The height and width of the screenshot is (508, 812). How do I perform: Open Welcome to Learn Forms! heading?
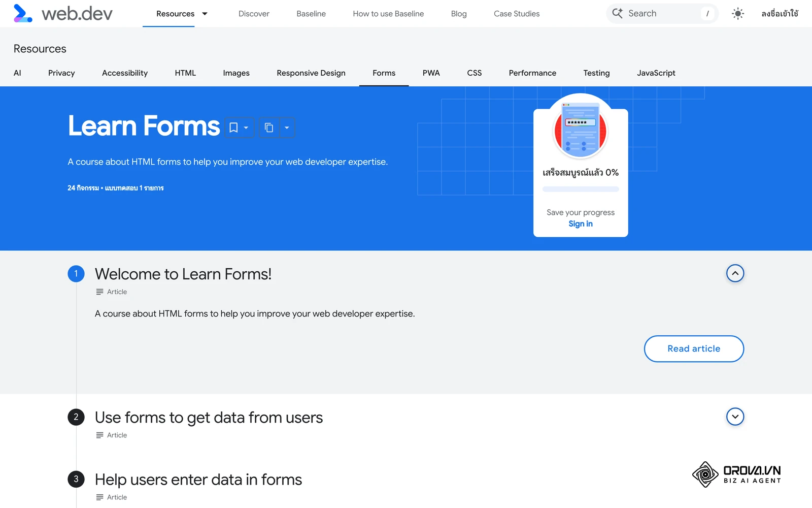(x=183, y=274)
